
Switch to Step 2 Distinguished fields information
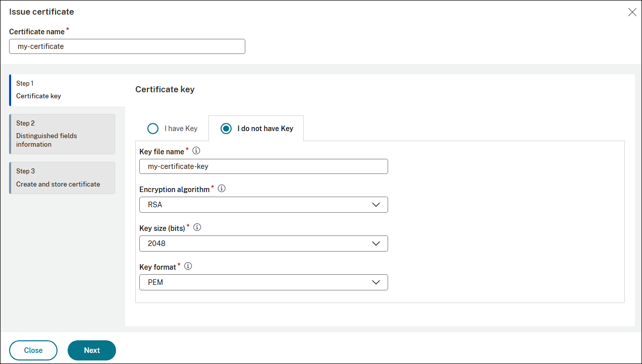coord(62,134)
